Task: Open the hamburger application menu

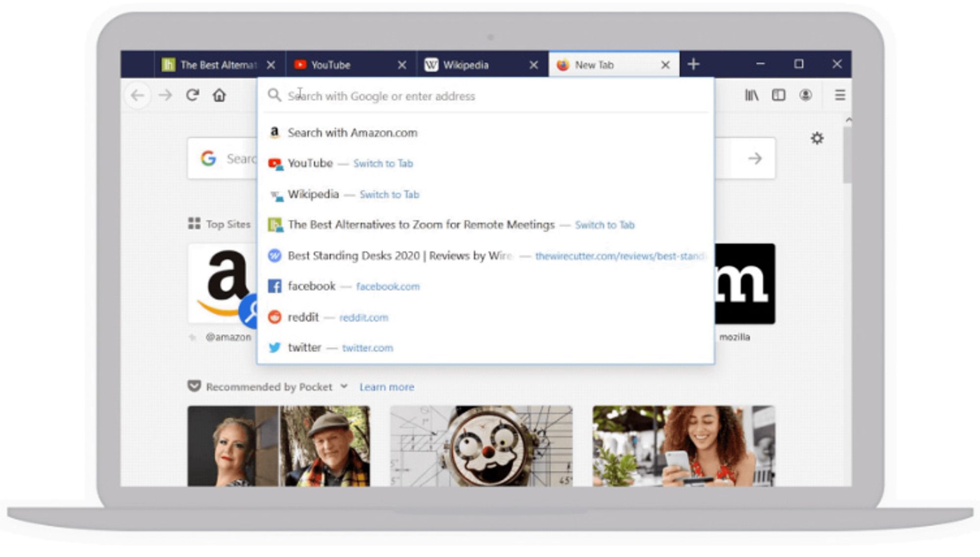Action: 840,95
